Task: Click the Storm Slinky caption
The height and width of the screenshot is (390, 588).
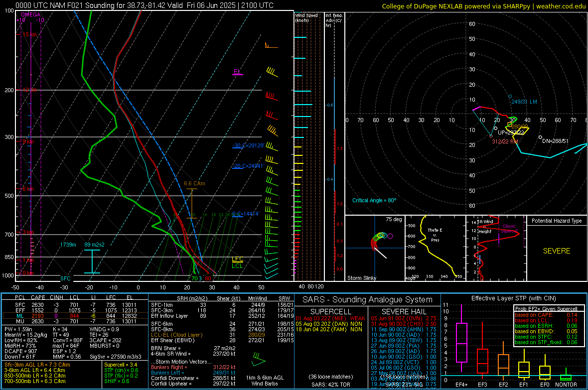Action: pyautogui.click(x=361, y=278)
